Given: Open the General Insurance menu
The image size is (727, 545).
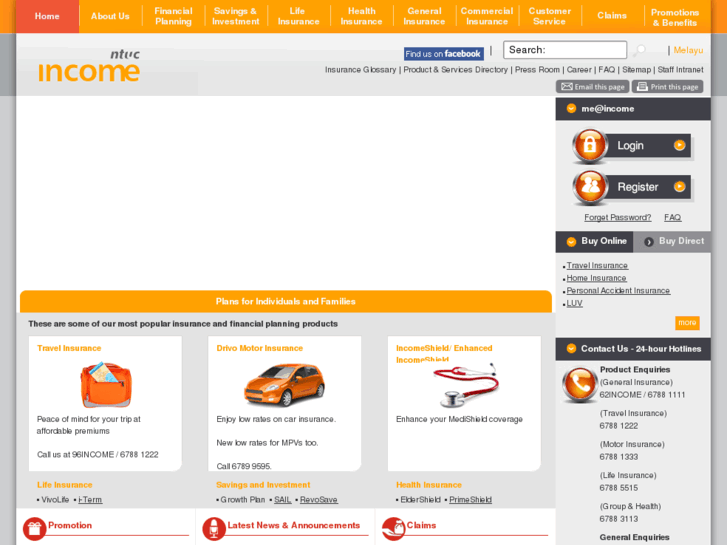Looking at the screenshot, I should click(x=424, y=16).
